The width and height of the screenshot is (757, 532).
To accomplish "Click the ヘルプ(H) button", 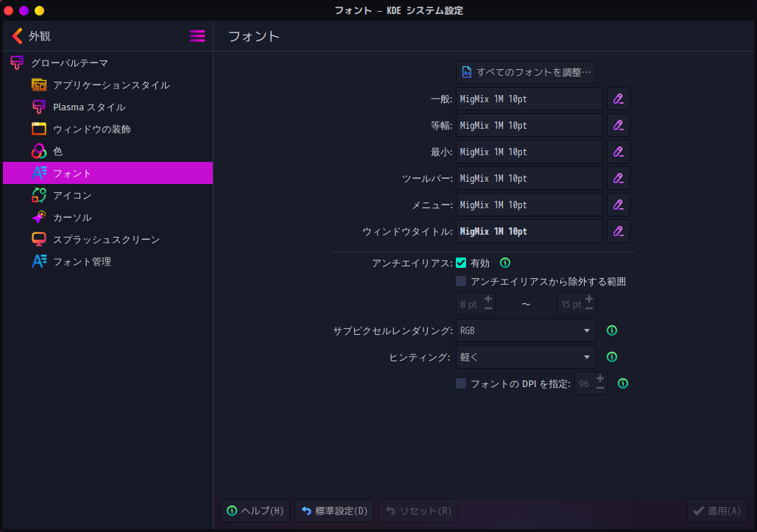I will pos(255,511).
